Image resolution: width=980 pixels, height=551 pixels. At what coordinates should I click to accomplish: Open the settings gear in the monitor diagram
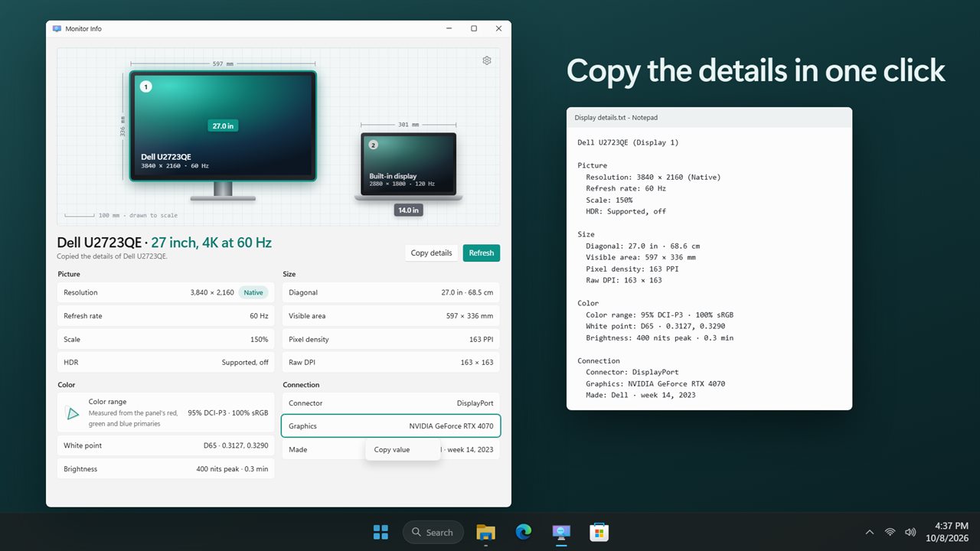tap(487, 60)
